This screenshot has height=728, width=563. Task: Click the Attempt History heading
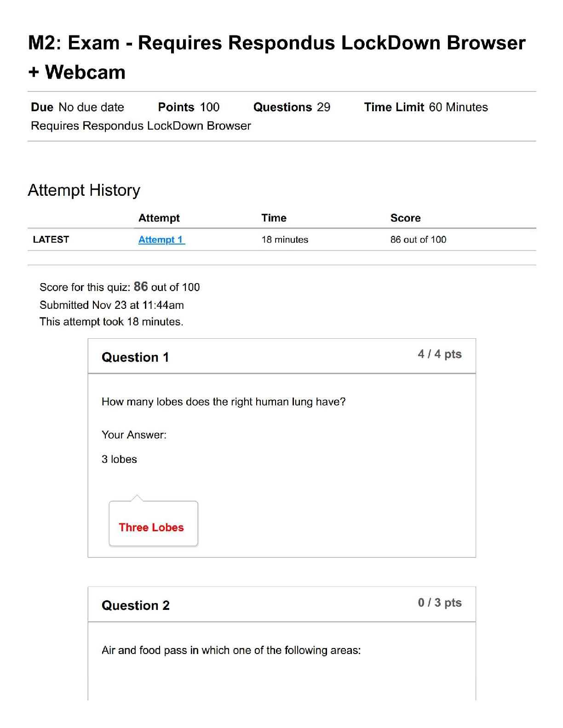(x=84, y=190)
